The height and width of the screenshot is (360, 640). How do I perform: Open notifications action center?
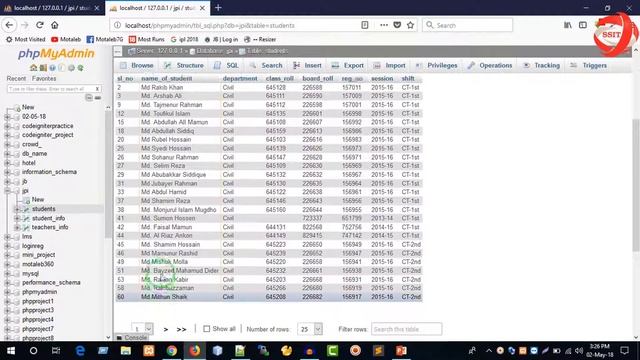(624, 351)
